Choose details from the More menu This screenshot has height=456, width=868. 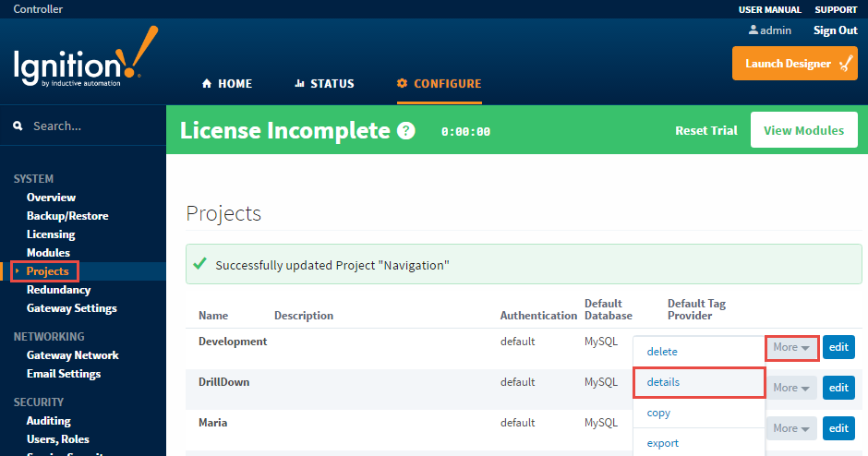pyautogui.click(x=699, y=382)
